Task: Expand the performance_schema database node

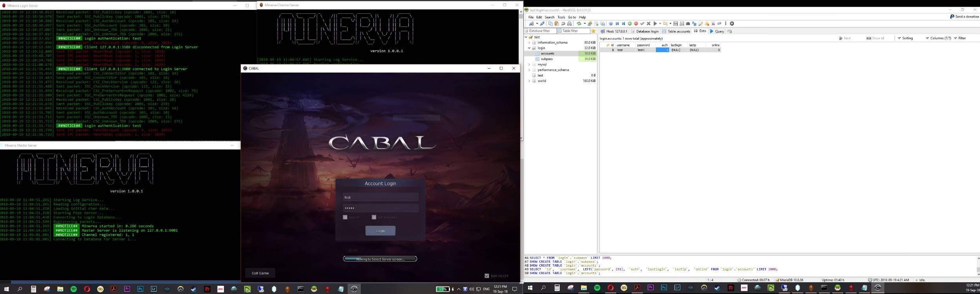Action: [529, 70]
